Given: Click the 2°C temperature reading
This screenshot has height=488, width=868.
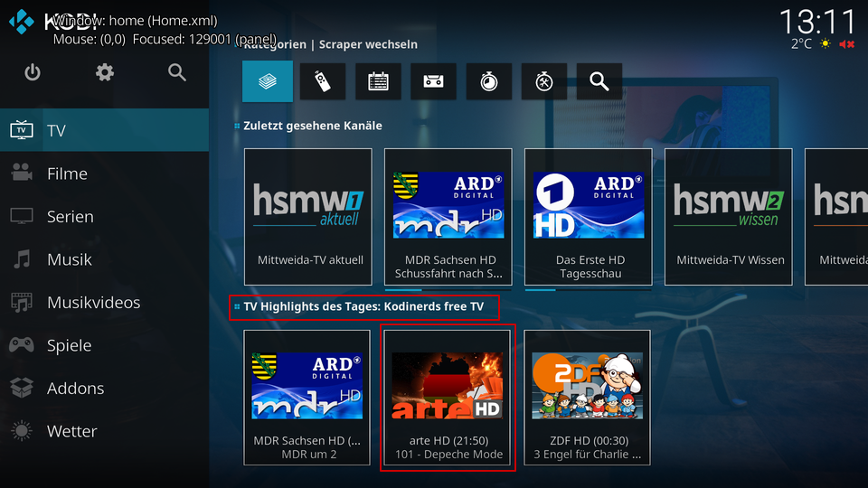Looking at the screenshot, I should pos(801,43).
